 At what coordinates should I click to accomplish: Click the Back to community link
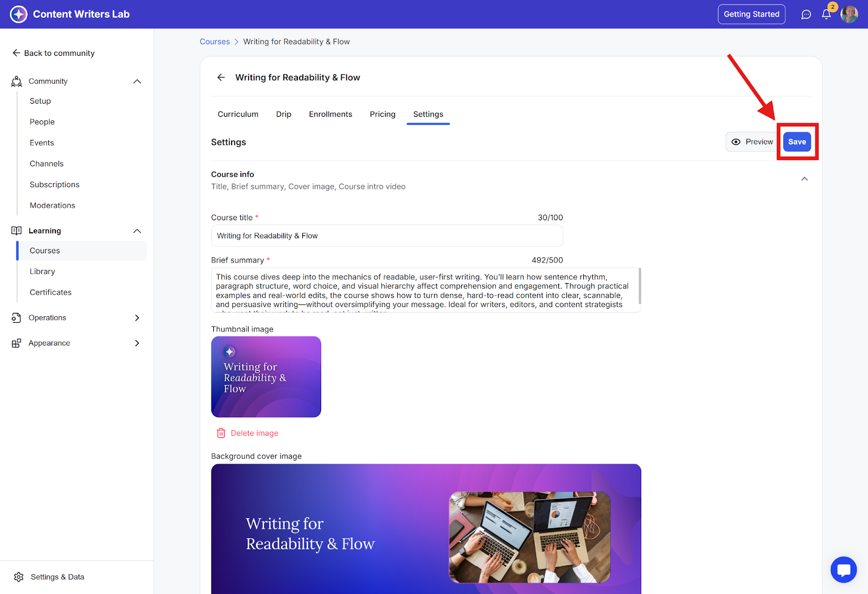[53, 53]
